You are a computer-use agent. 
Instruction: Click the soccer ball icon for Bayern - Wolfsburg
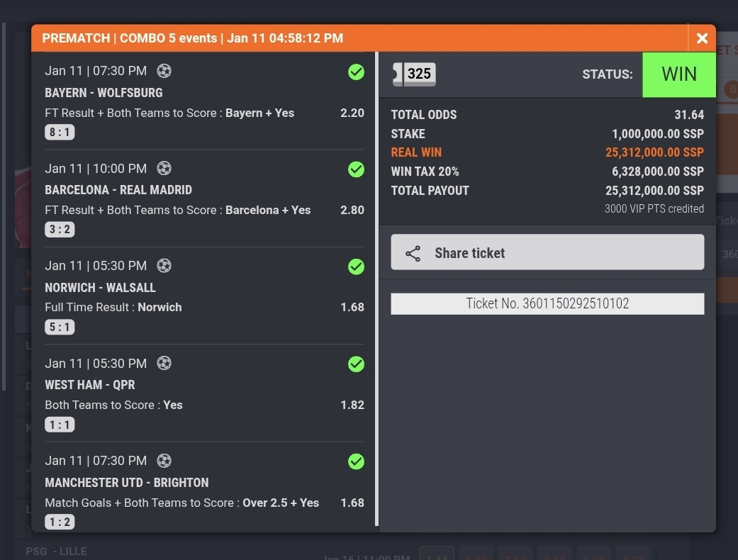point(164,71)
